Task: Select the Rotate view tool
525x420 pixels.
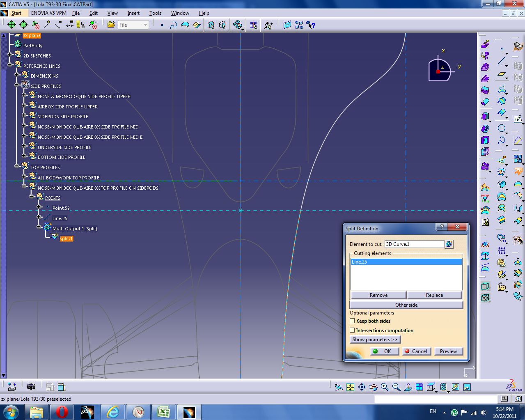Action: pyautogui.click(x=373, y=387)
